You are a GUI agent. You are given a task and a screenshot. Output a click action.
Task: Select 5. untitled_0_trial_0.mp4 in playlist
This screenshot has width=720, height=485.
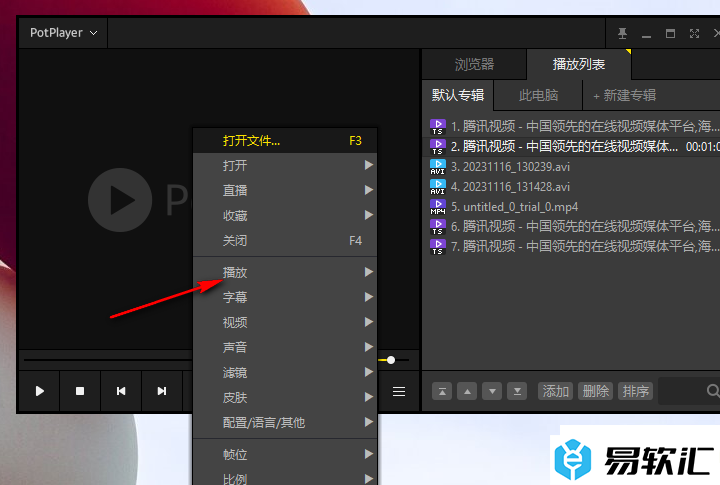(571, 207)
